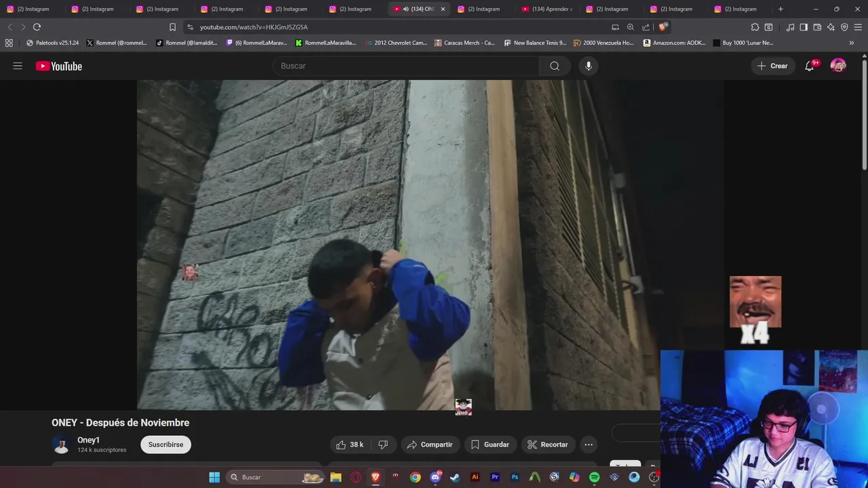Screen dimensions: 868x488
Task: Click the address bar URL
Action: [x=254, y=27]
